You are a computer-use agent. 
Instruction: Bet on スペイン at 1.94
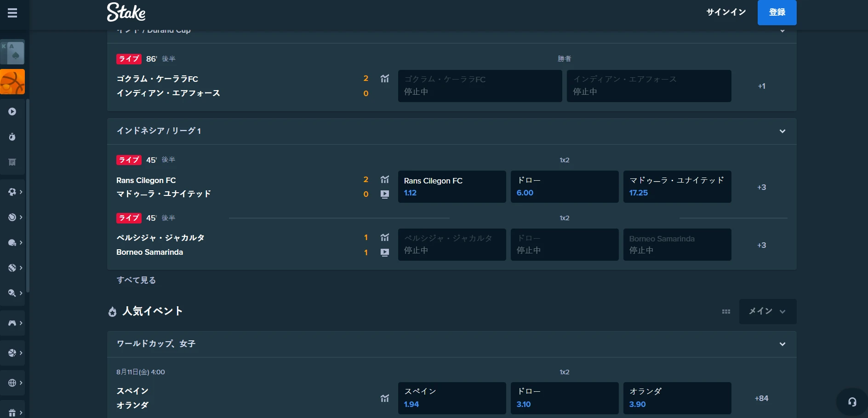452,398
